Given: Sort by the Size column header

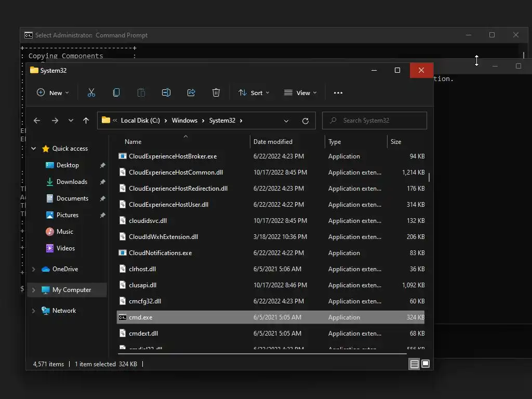Looking at the screenshot, I should click(395, 142).
